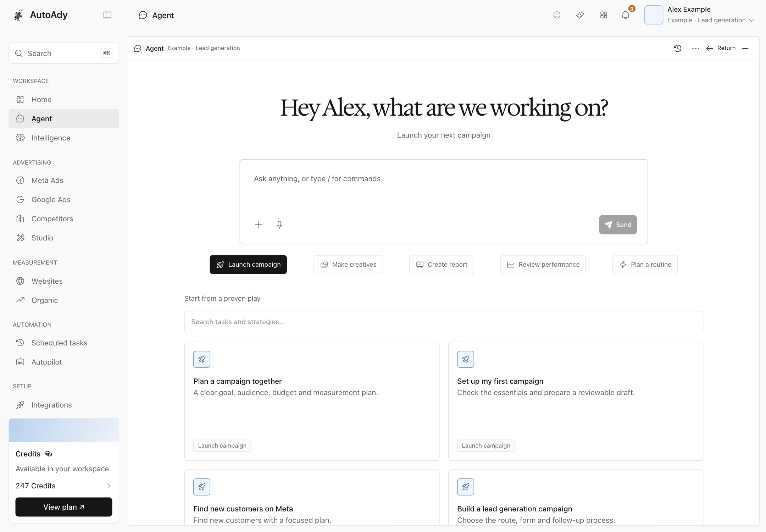Open the alert info icon in top bar

(557, 15)
